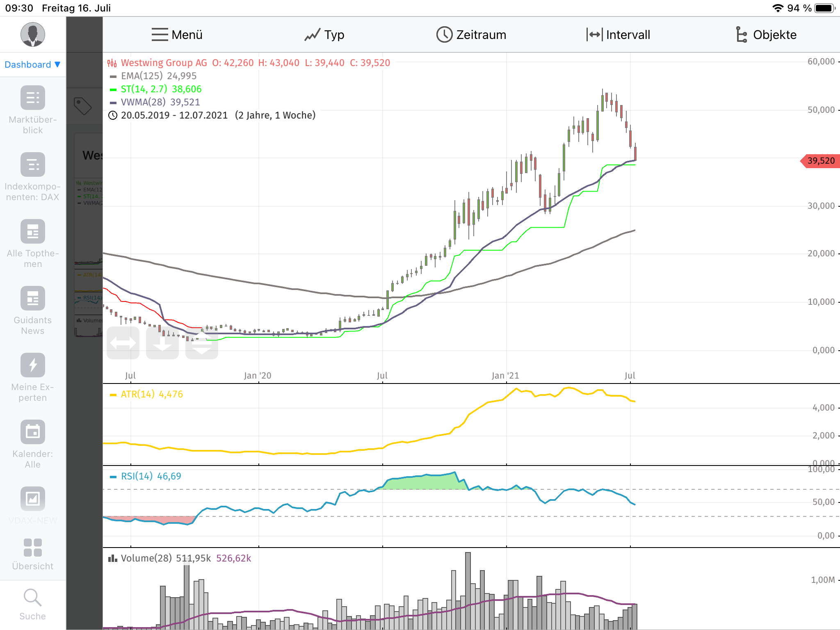Tap the user profile avatar

[x=32, y=34]
